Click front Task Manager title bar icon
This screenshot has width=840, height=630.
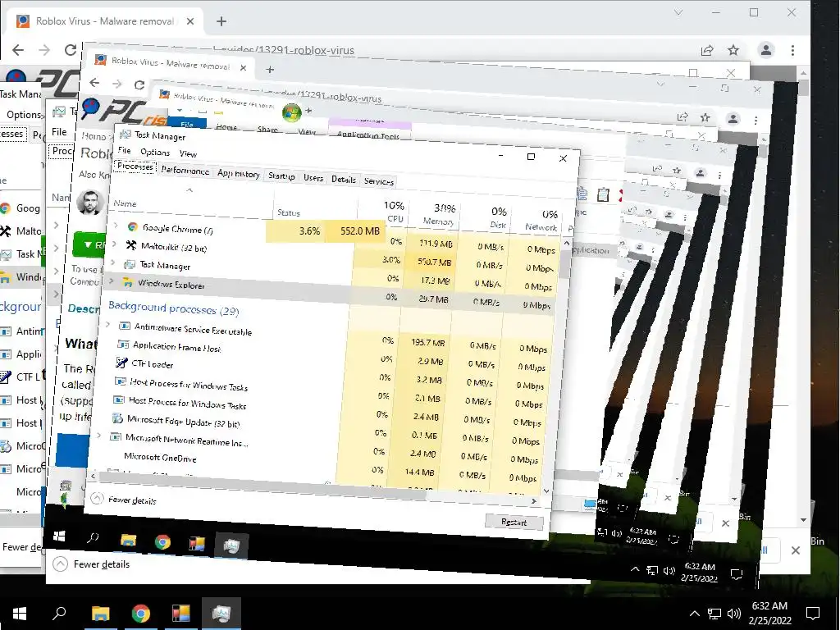click(126, 134)
